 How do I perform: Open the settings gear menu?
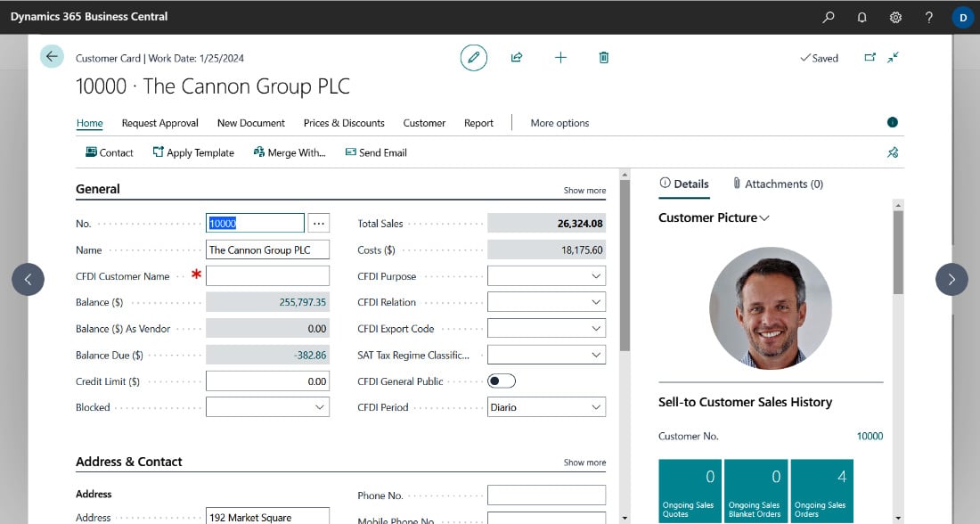895,17
